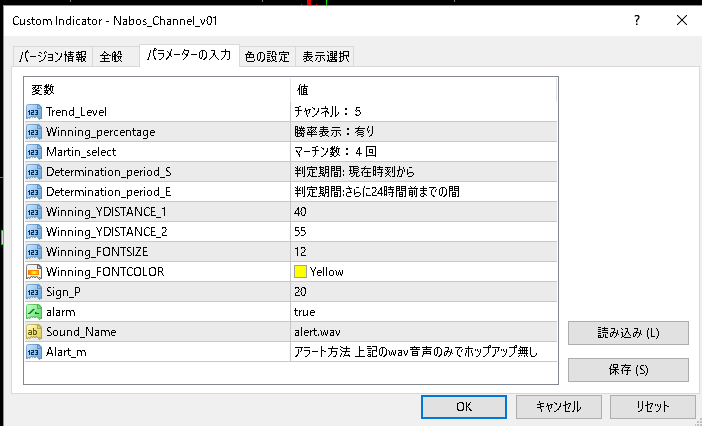702x426 pixels.
Task: Open the Determination_period_E value options
Action: 424,192
